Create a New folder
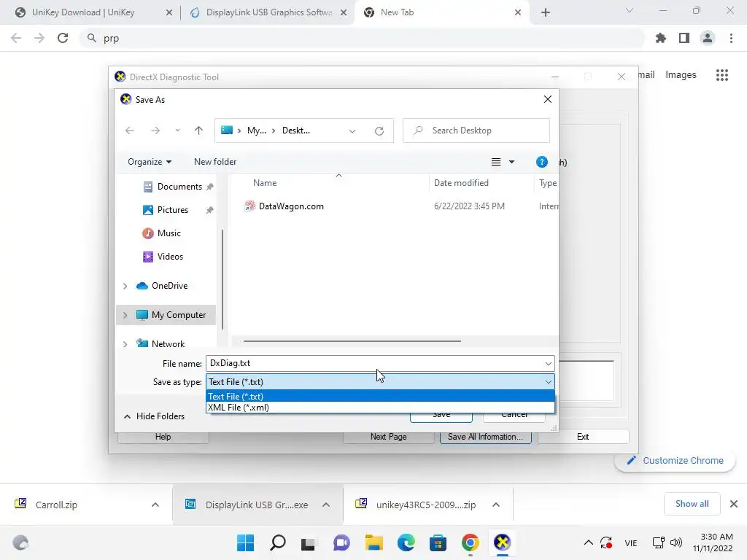Viewport: 747px width, 560px height. click(x=215, y=162)
